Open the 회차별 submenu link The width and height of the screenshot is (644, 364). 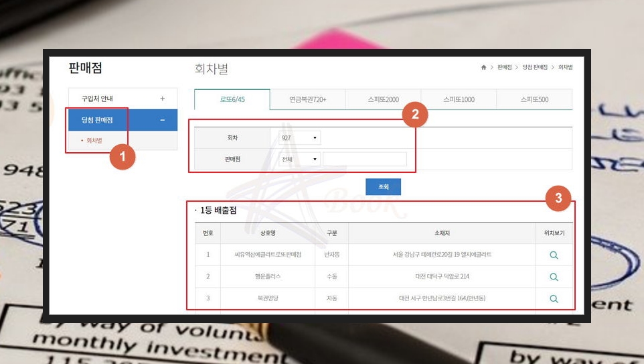point(94,141)
